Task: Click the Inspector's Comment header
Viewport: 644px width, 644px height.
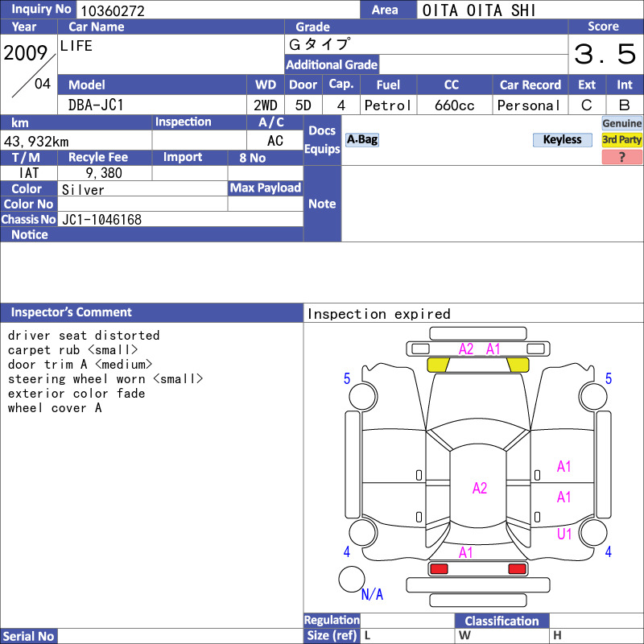Action: click(x=72, y=312)
